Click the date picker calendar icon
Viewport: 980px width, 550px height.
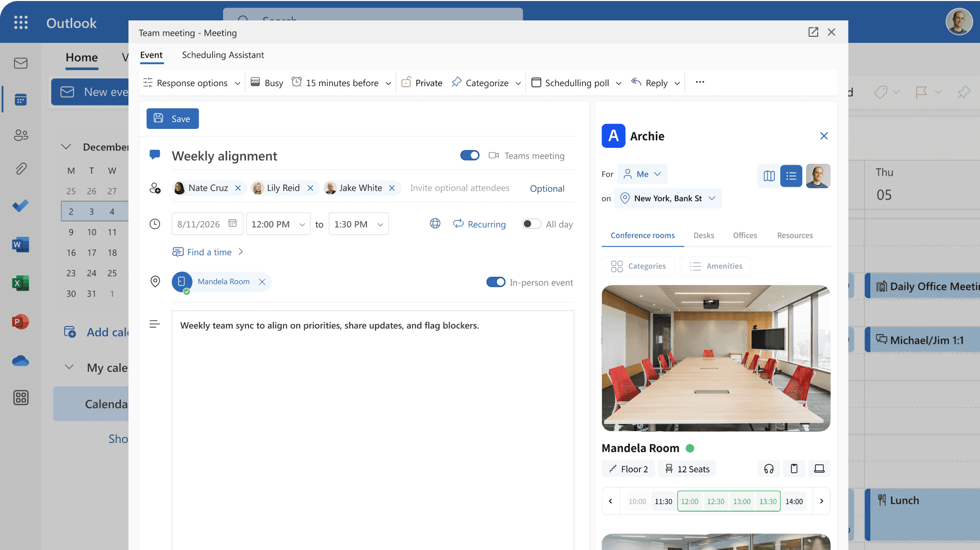(x=233, y=223)
